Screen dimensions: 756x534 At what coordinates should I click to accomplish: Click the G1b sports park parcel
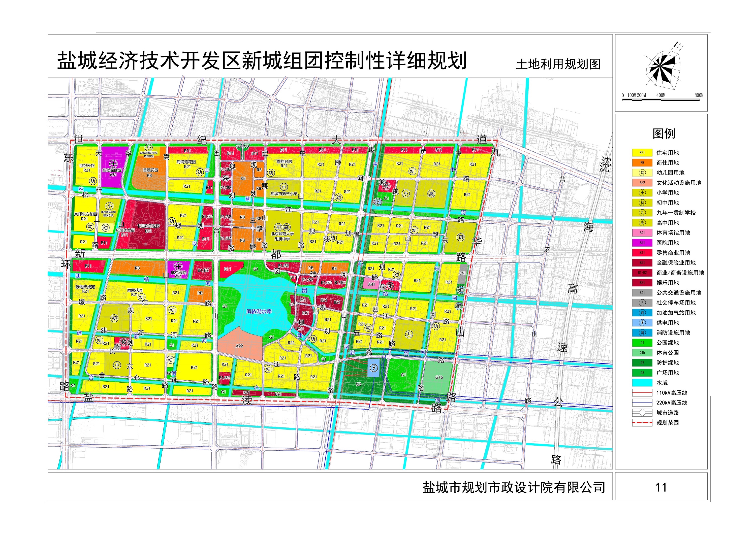438,377
